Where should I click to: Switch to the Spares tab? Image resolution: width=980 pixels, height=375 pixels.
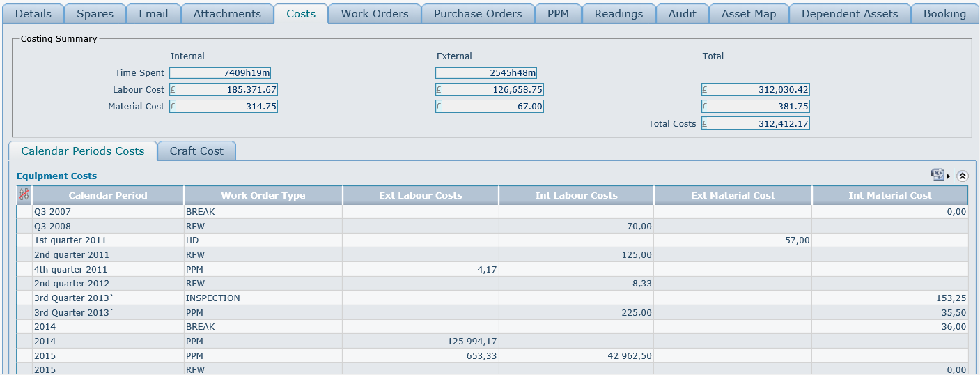[x=95, y=14]
